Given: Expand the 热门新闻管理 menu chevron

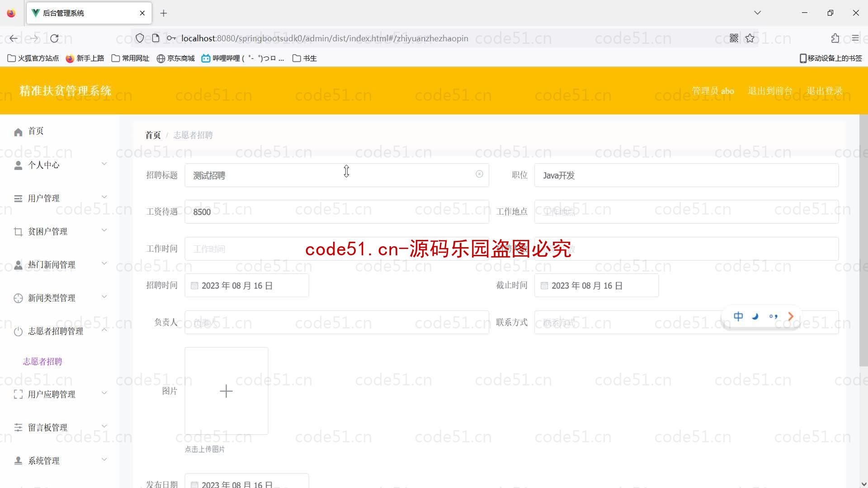Looking at the screenshot, I should pyautogui.click(x=104, y=263).
